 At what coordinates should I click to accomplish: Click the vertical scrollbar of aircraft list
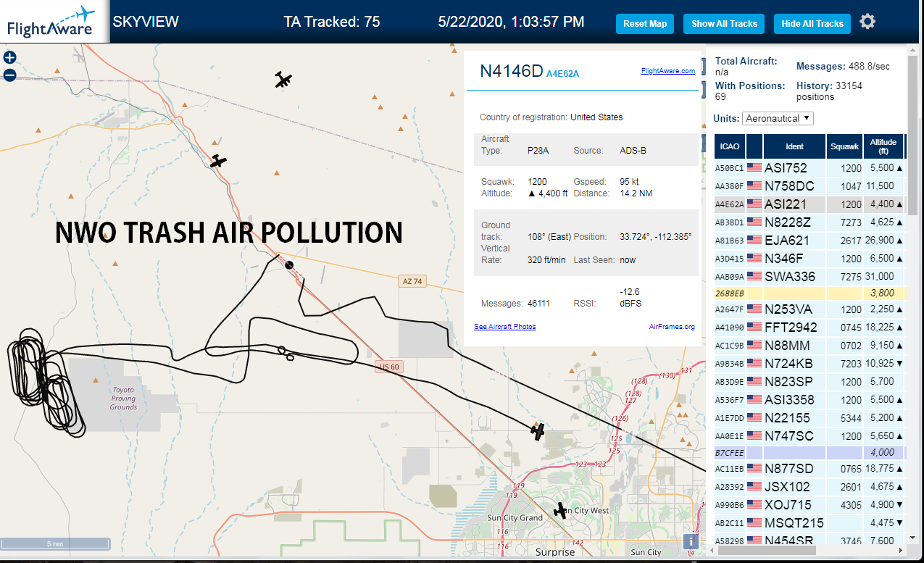tap(912, 135)
